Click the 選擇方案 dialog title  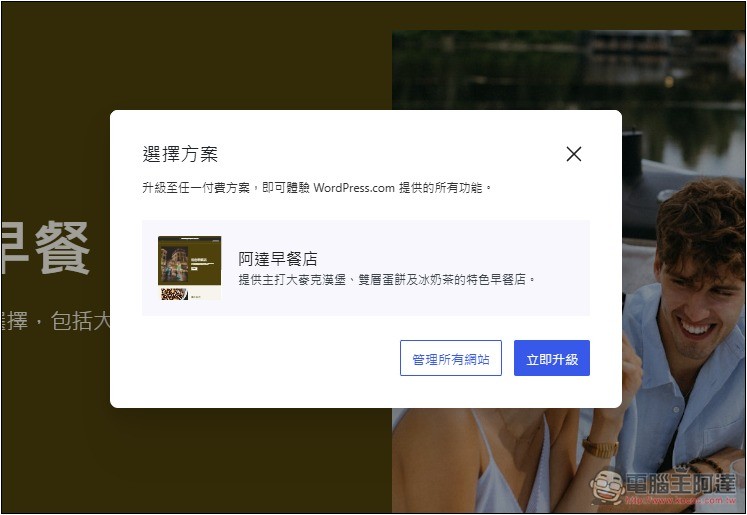tap(180, 154)
